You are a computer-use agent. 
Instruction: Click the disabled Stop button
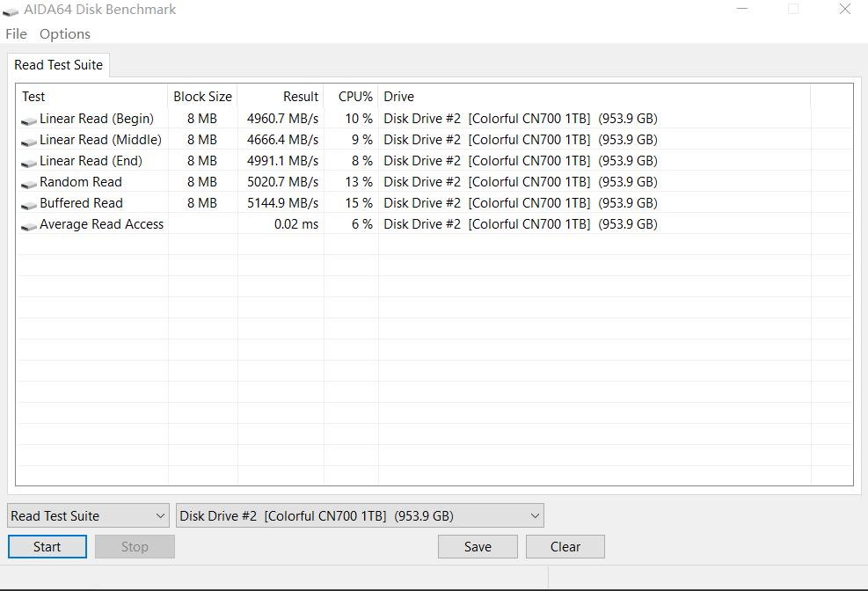134,546
